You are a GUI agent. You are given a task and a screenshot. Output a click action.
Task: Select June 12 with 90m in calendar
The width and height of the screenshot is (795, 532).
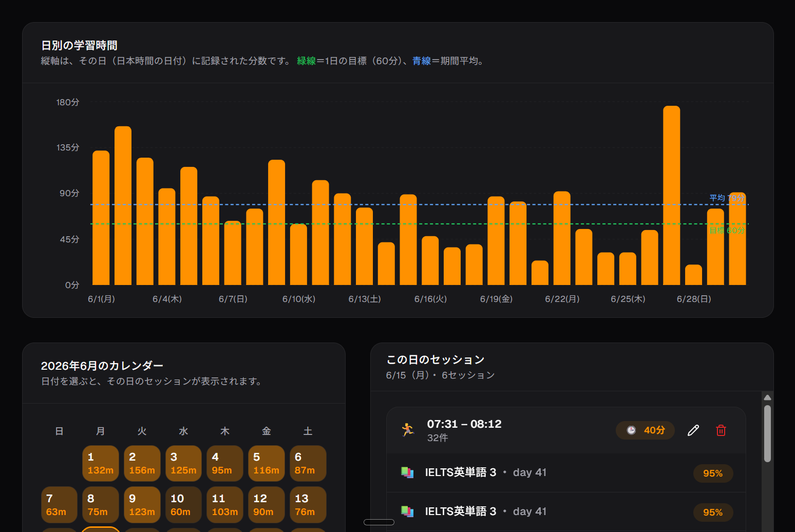(x=267, y=505)
